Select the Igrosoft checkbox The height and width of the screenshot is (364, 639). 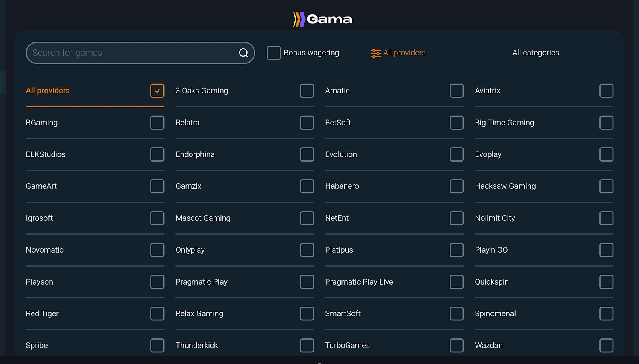click(x=157, y=218)
